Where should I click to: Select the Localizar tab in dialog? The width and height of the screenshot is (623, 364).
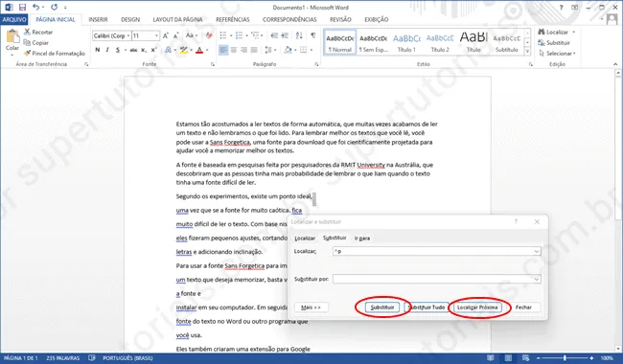pyautogui.click(x=305, y=239)
